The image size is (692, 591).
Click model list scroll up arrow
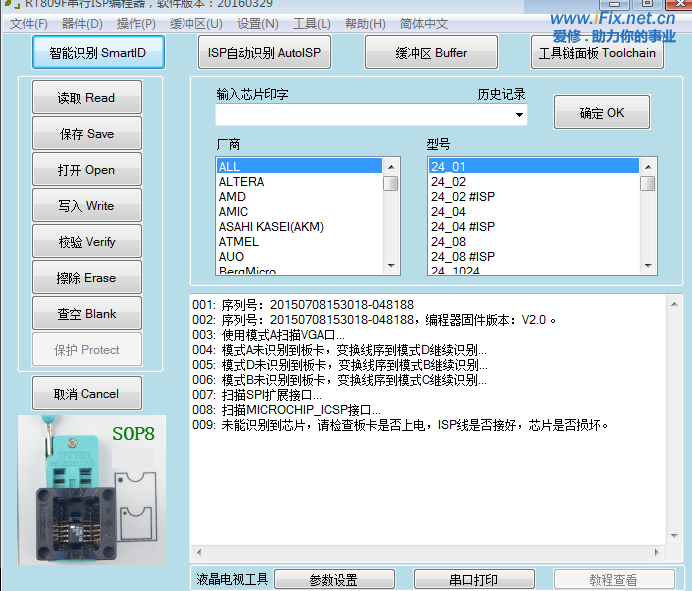click(x=648, y=167)
